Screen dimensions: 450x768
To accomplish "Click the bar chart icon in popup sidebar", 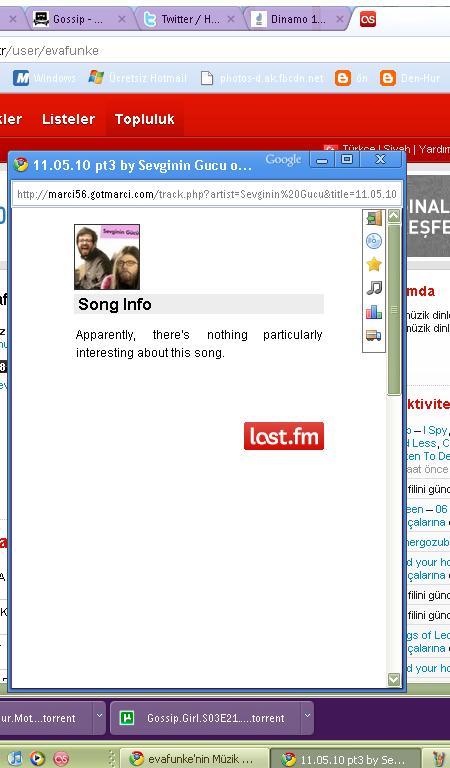I will [374, 312].
